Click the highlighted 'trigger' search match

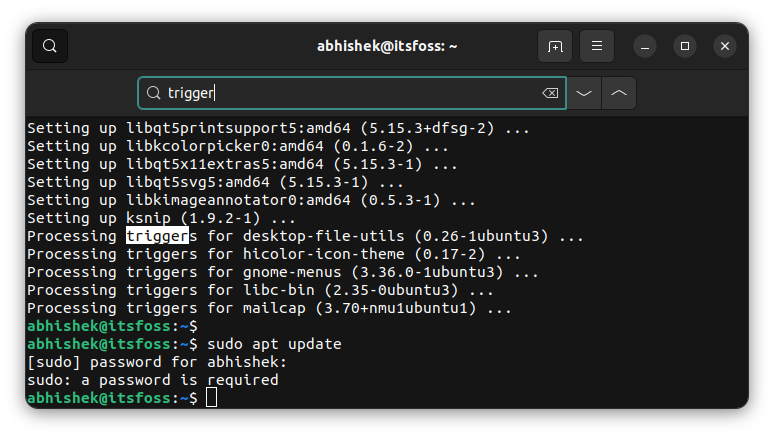point(157,236)
